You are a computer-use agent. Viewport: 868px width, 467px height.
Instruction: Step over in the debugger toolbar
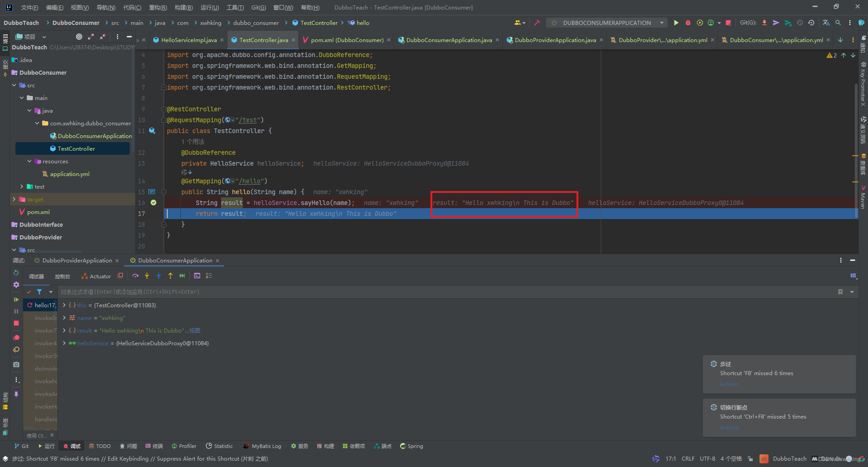135,276
